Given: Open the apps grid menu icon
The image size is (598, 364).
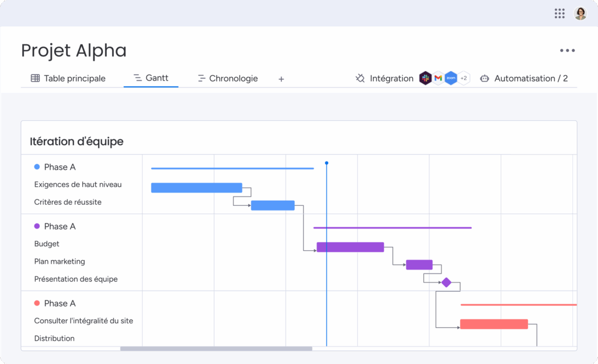Looking at the screenshot, I should tap(559, 13).
